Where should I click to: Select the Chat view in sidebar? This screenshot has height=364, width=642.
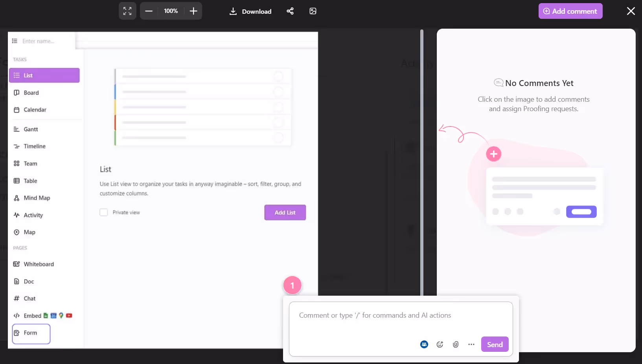[29, 298]
